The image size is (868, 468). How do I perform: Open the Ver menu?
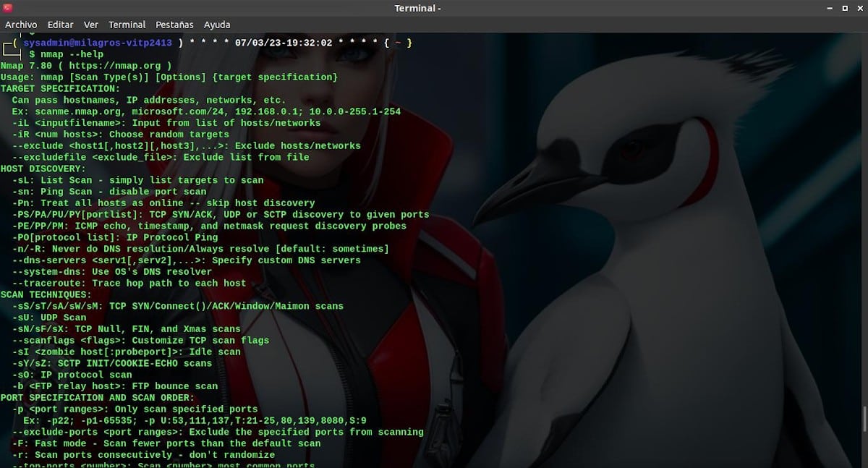(x=91, y=25)
